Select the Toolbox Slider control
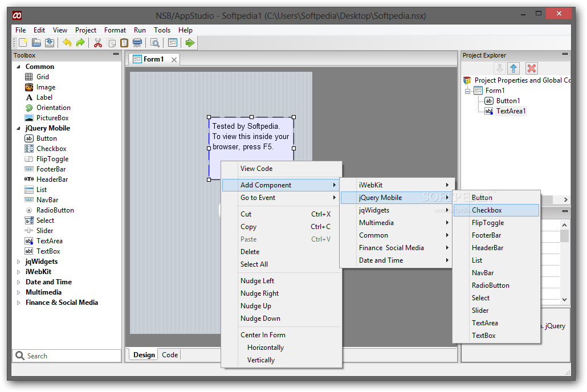 [x=39, y=231]
